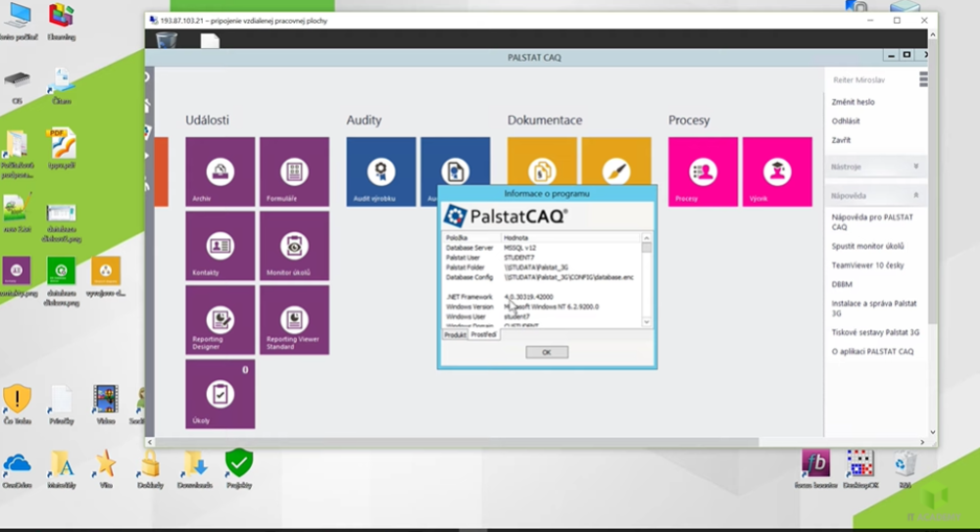Viewport: 980px width, 532px height.
Task: Click the Změnit heslo link
Action: coord(853,102)
